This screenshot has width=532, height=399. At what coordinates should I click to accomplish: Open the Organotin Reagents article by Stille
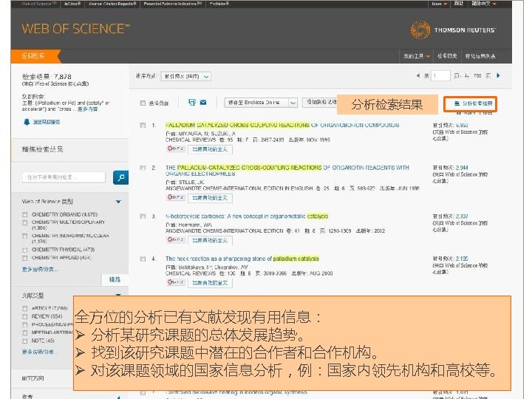[x=287, y=171]
